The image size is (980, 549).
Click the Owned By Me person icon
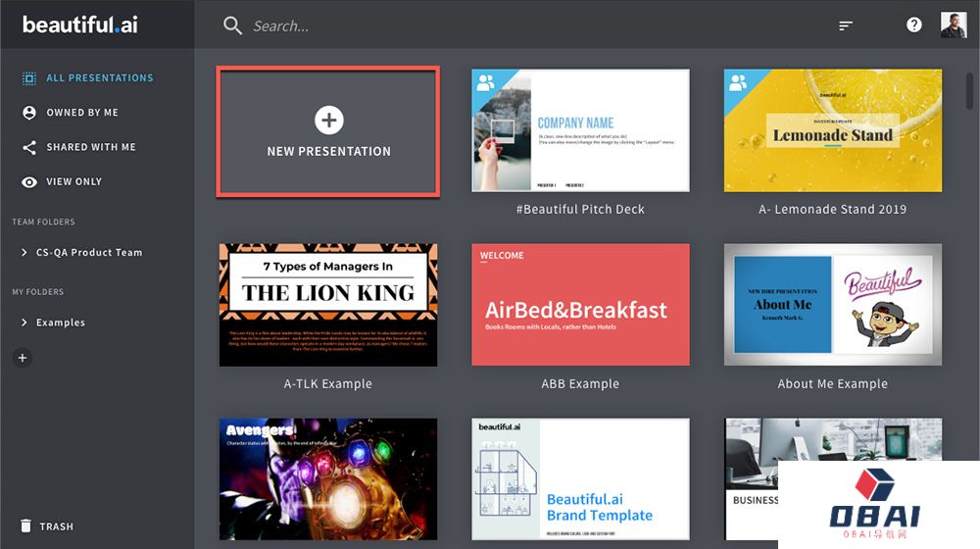point(29,113)
